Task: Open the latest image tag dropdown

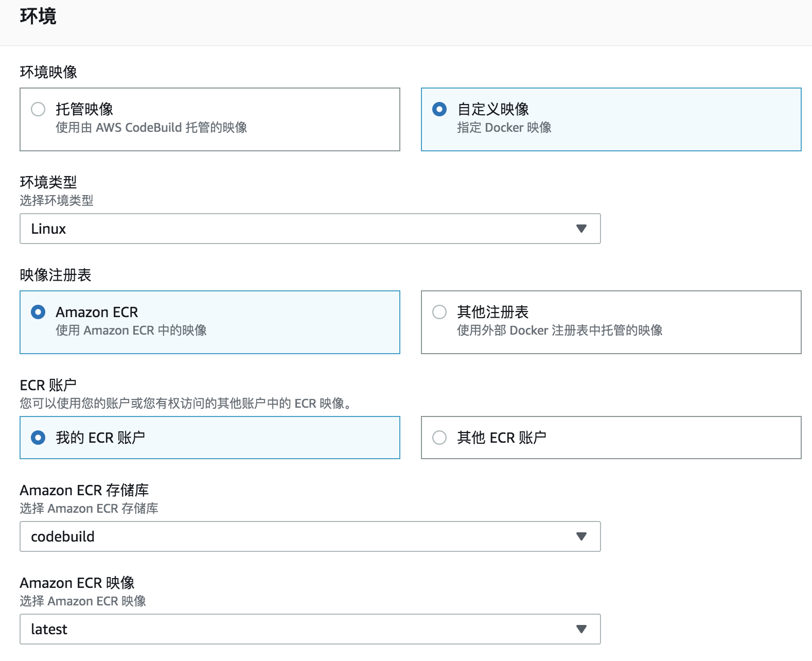Action: pos(310,629)
